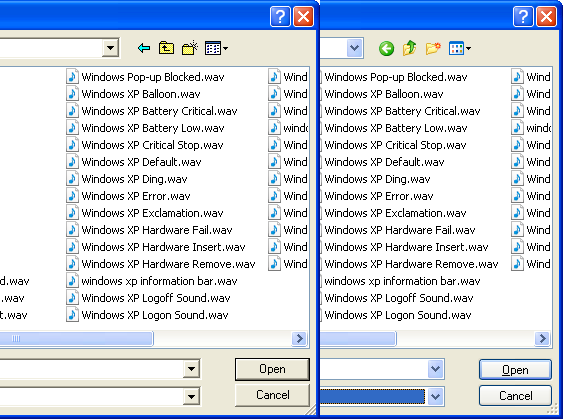This screenshot has height=419, width=563.
Task: Select 'Windows XP Error.wav' in Luna-theme dialog
Action: click(379, 196)
